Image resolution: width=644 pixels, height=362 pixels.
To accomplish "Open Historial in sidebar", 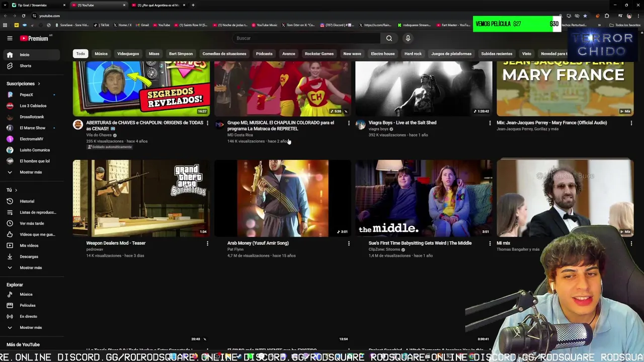I will pos(31,201).
